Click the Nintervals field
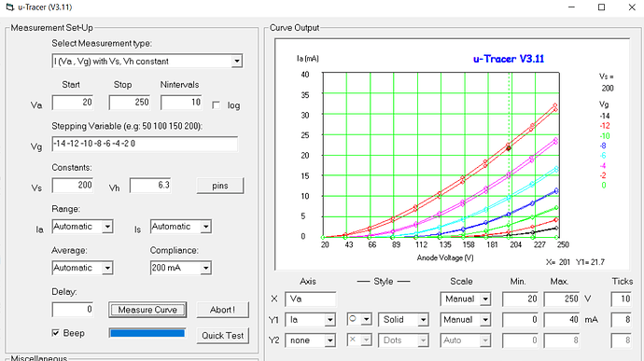 (181, 103)
